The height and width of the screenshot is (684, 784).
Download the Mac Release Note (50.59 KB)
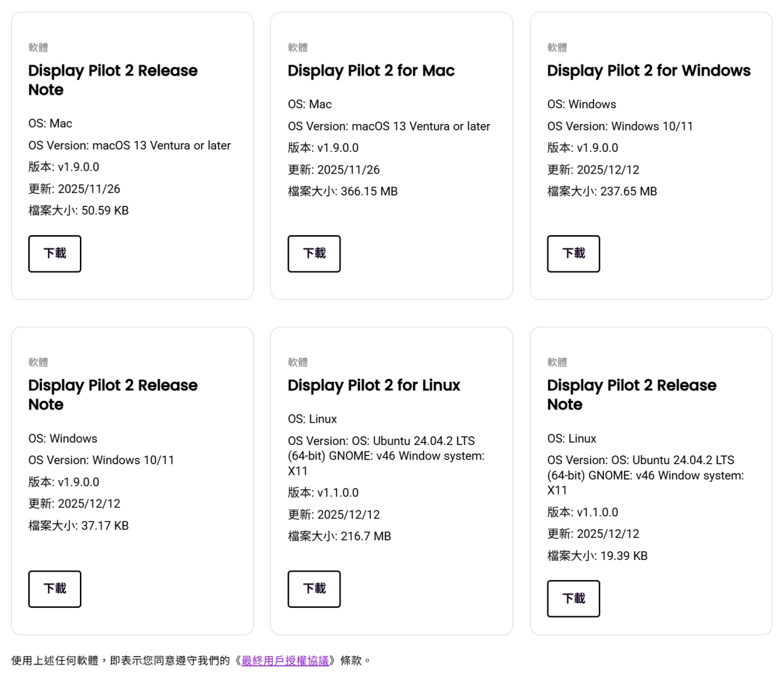[x=54, y=253]
